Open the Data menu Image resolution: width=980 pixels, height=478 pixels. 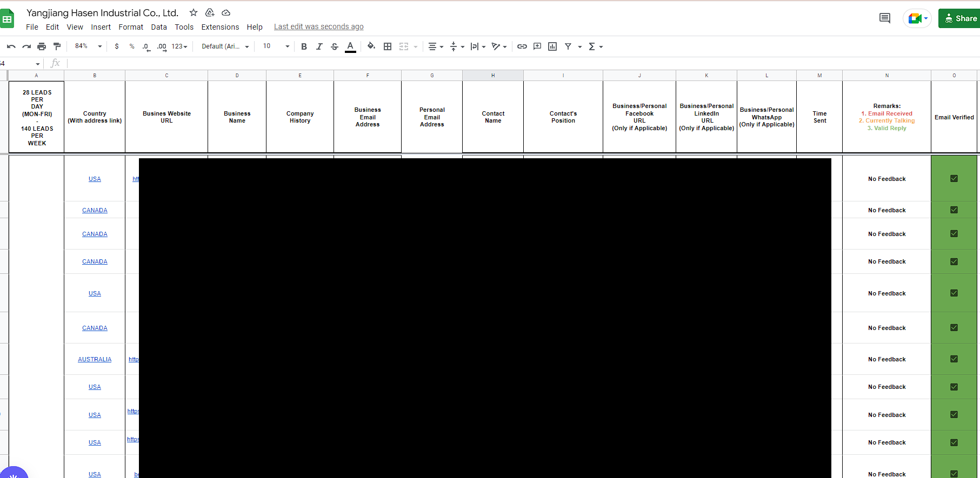tap(159, 27)
